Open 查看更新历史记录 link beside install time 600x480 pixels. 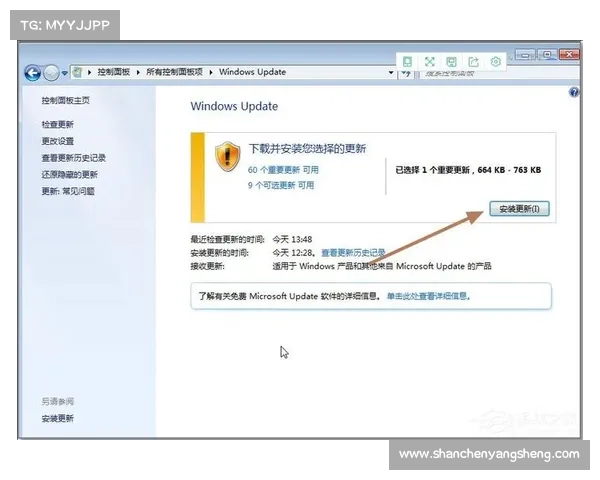tap(353, 253)
